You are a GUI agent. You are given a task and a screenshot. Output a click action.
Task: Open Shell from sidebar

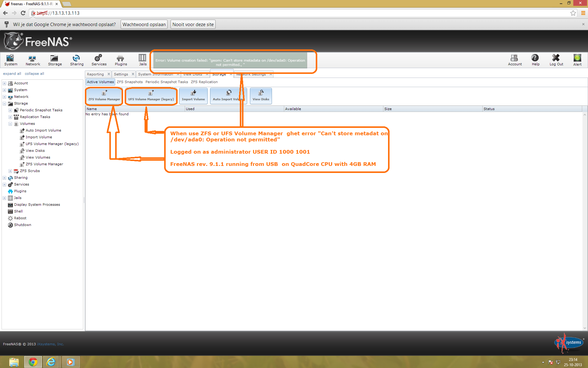[x=18, y=211]
